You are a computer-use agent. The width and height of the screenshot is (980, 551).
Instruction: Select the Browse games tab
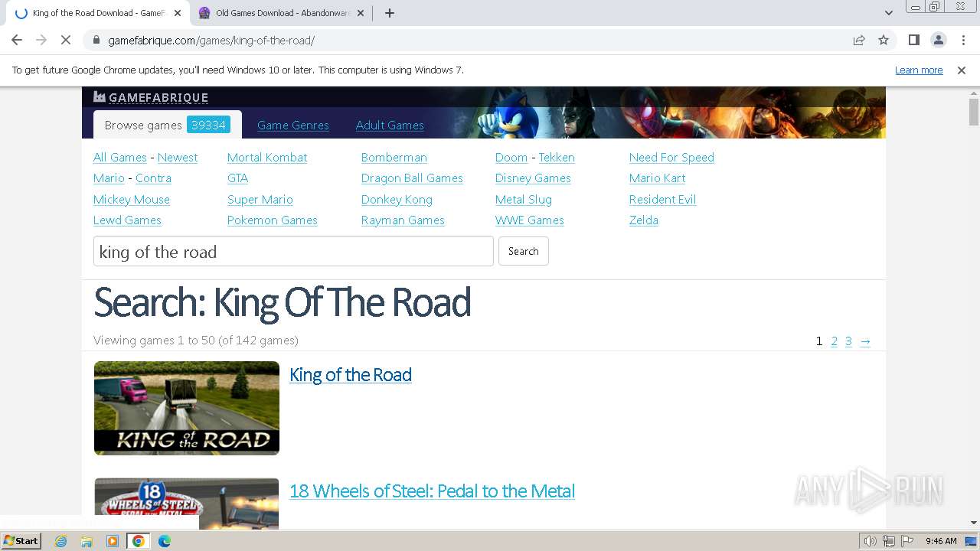tap(167, 125)
